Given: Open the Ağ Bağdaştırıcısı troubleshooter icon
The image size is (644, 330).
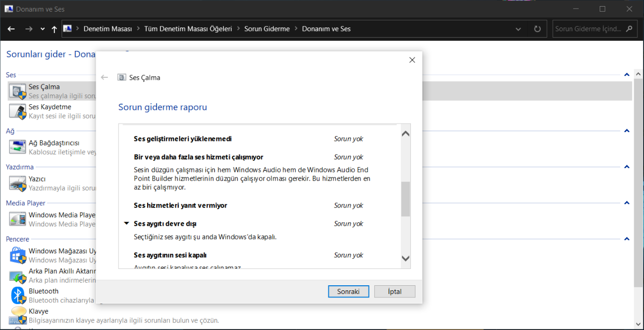Looking at the screenshot, I should [18, 147].
